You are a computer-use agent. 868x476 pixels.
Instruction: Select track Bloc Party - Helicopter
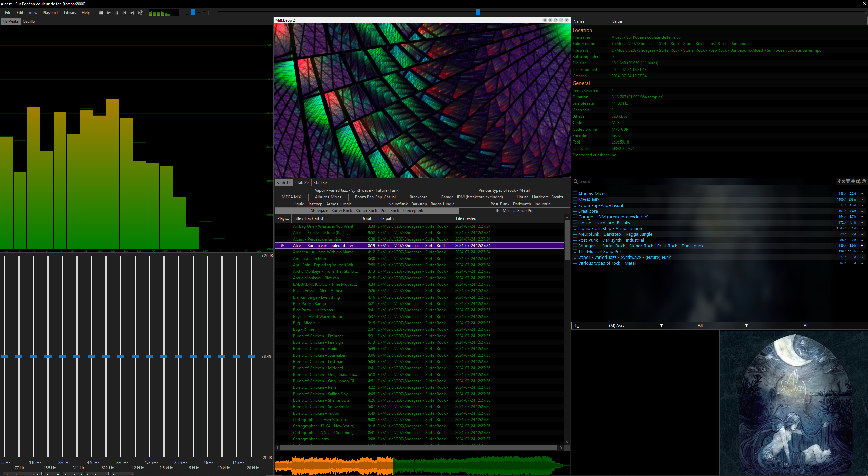[420, 310]
